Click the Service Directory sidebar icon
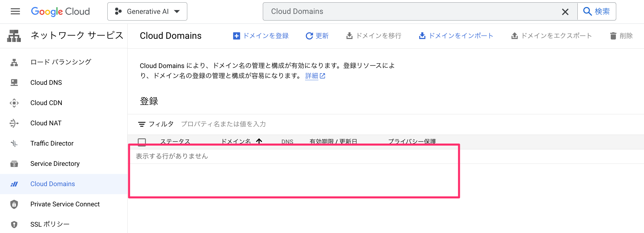 tap(14, 164)
